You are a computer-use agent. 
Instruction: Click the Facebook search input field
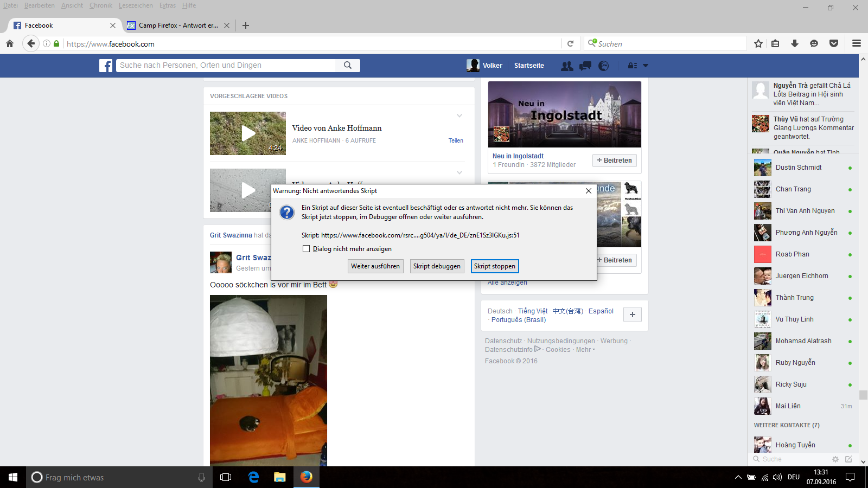tap(227, 65)
